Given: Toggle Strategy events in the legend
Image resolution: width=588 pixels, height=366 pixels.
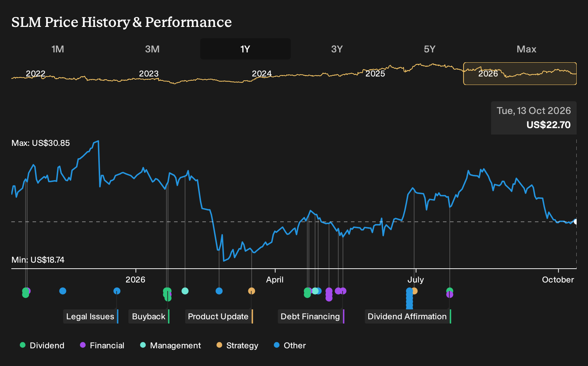Looking at the screenshot, I should [237, 345].
